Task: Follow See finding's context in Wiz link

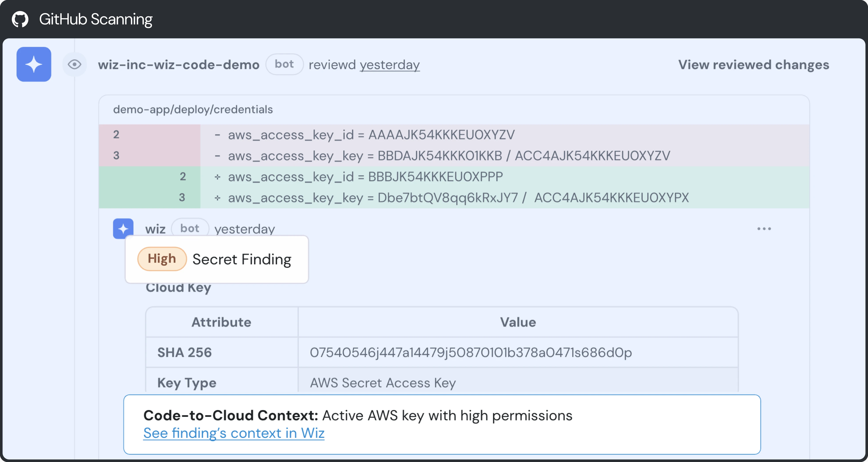Action: pos(234,433)
